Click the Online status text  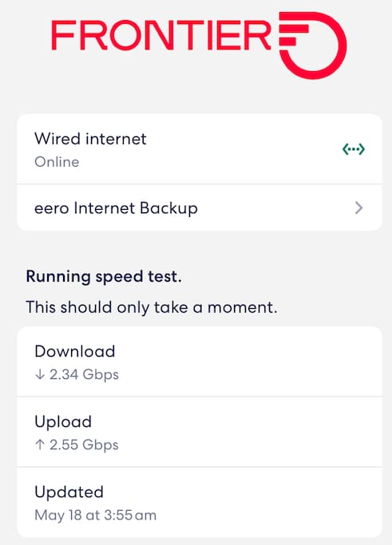pos(57,162)
